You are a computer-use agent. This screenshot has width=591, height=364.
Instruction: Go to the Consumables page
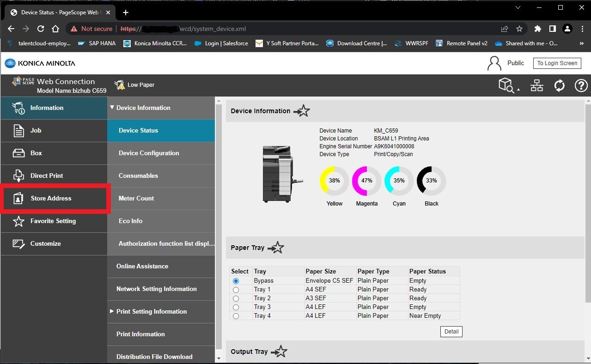tap(138, 176)
